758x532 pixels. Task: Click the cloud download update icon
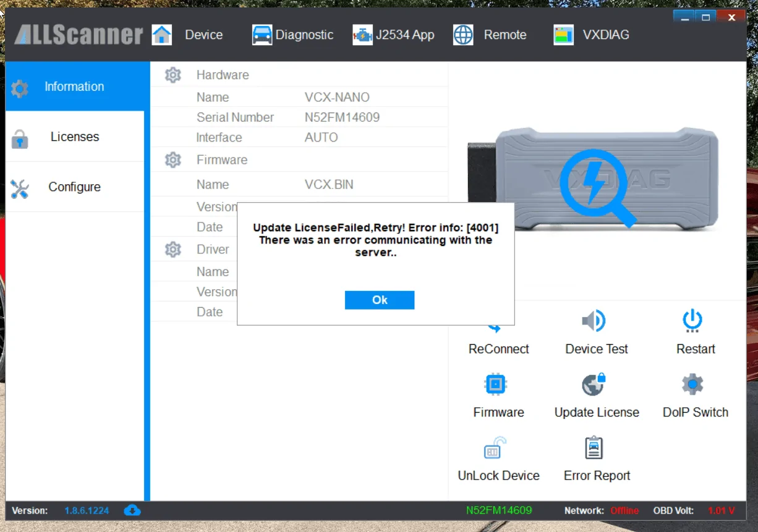pos(132,510)
